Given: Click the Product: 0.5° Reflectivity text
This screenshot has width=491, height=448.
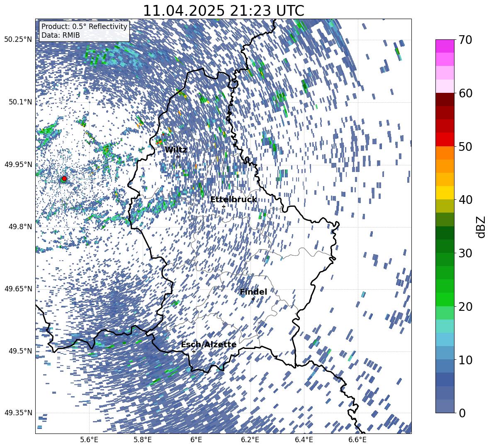Looking at the screenshot, I should pos(84,26).
